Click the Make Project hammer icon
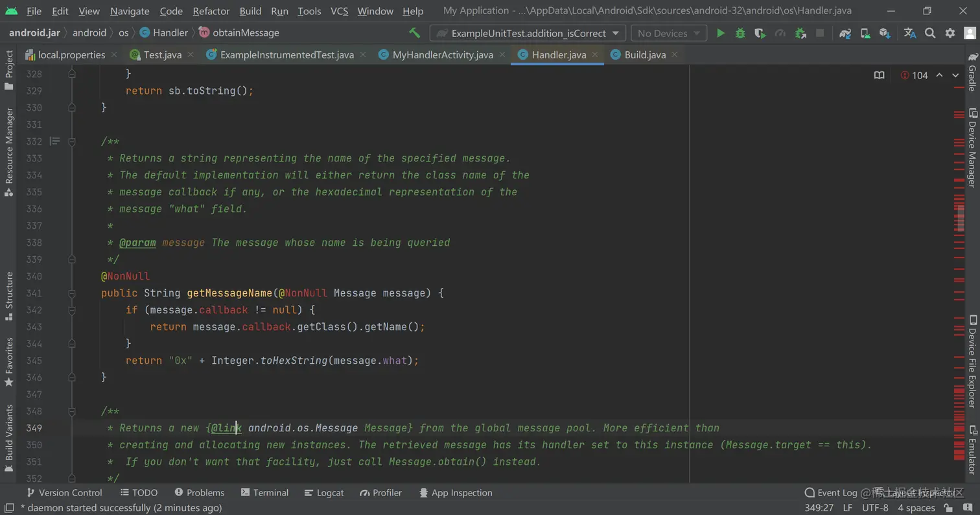The height and width of the screenshot is (515, 980). [414, 32]
